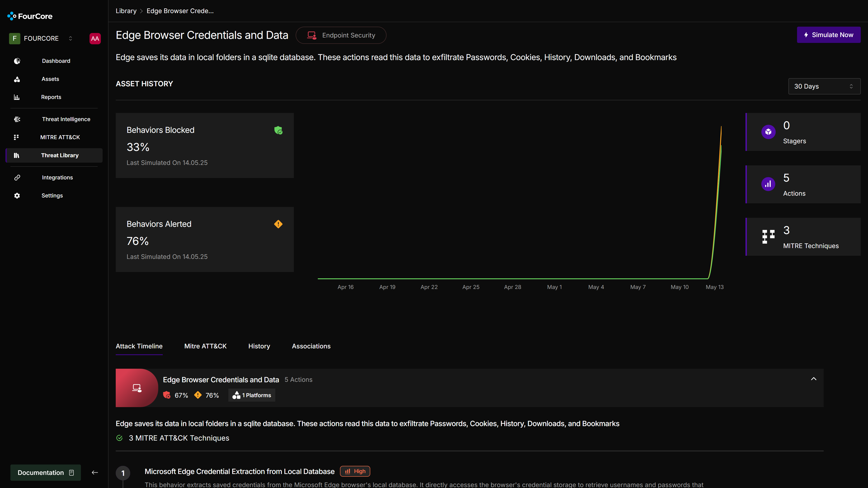Collapse Edge Browser Credentials timeline card

[814, 379]
